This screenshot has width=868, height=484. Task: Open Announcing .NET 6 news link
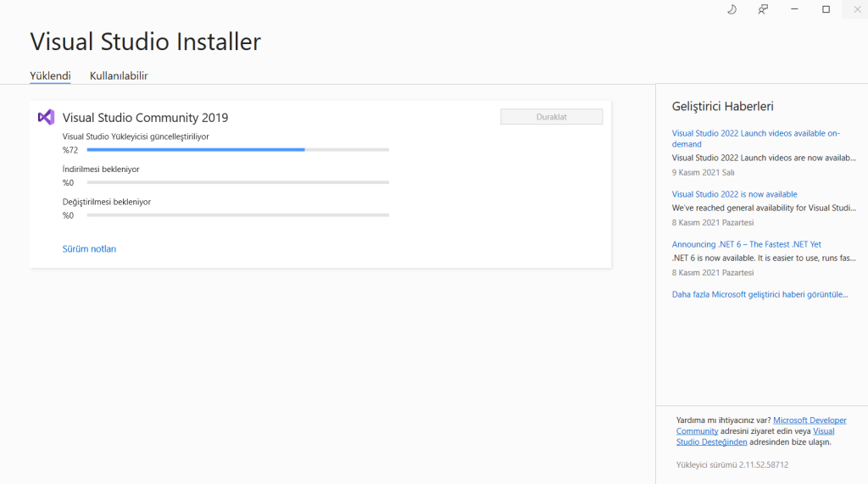[746, 244]
